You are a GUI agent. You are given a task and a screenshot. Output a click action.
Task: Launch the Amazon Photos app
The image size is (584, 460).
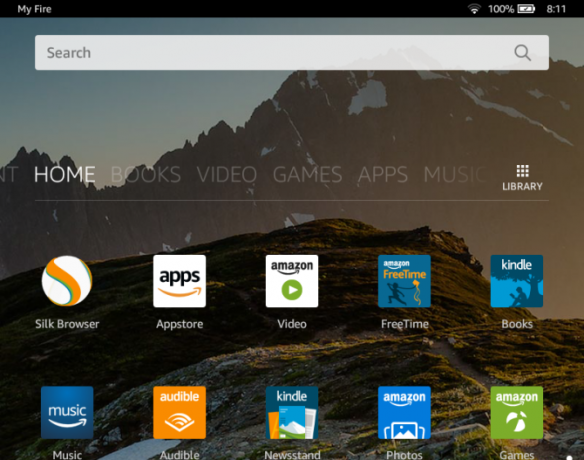404,412
